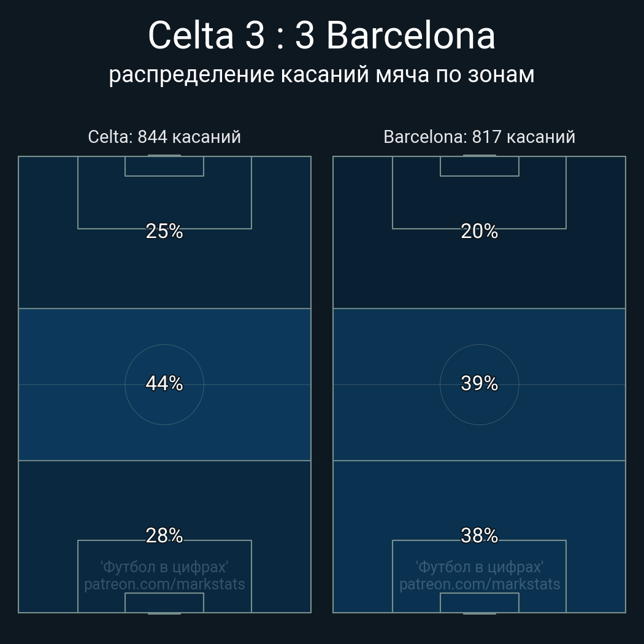The width and height of the screenshot is (644, 644).
Task: Click 'Футбол в цифрах' watermark on Celta pitch
Action: [x=164, y=567]
